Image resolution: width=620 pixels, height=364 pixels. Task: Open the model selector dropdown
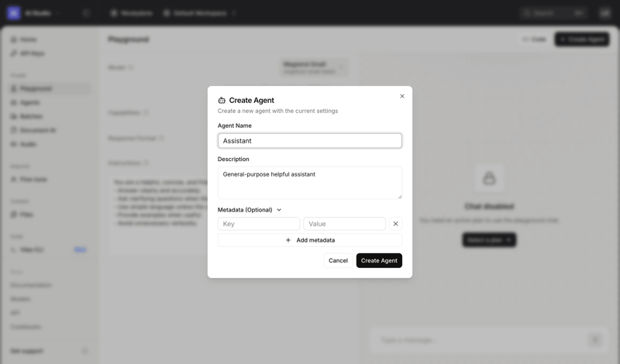[x=313, y=67]
